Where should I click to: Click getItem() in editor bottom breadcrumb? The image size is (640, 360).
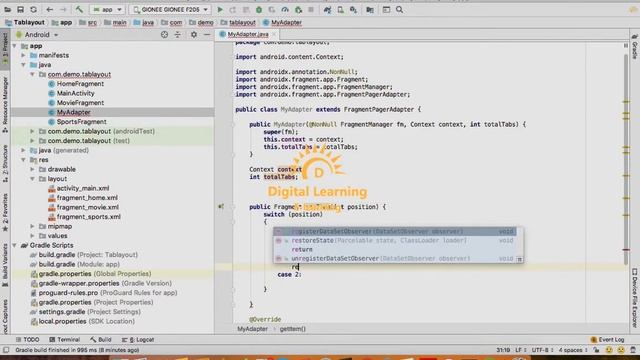(x=293, y=329)
